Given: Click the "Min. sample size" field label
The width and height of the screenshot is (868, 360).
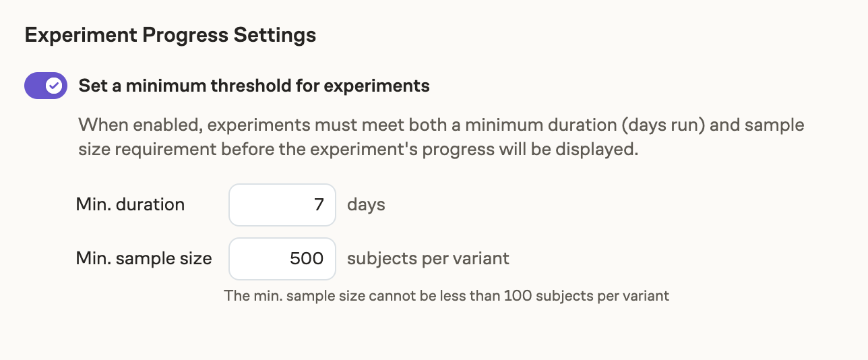Looking at the screenshot, I should [x=144, y=259].
